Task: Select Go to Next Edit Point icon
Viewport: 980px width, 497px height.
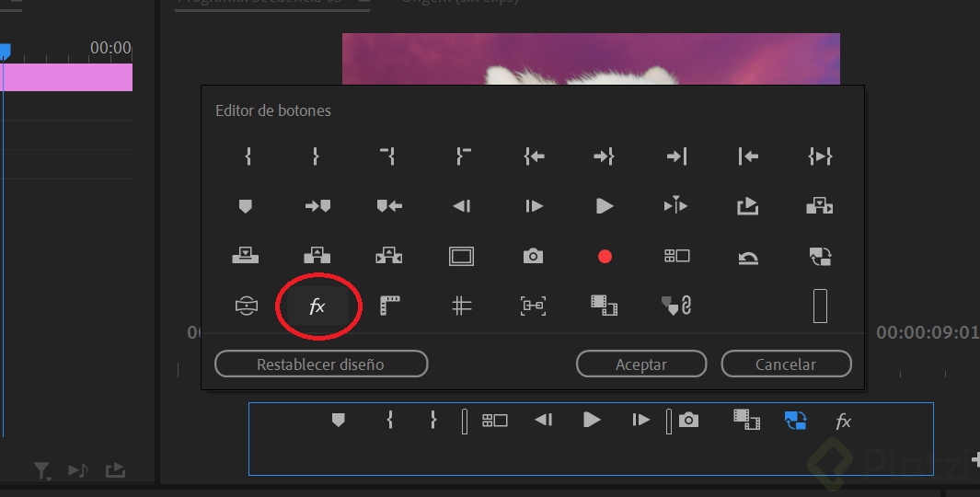Action: point(677,156)
